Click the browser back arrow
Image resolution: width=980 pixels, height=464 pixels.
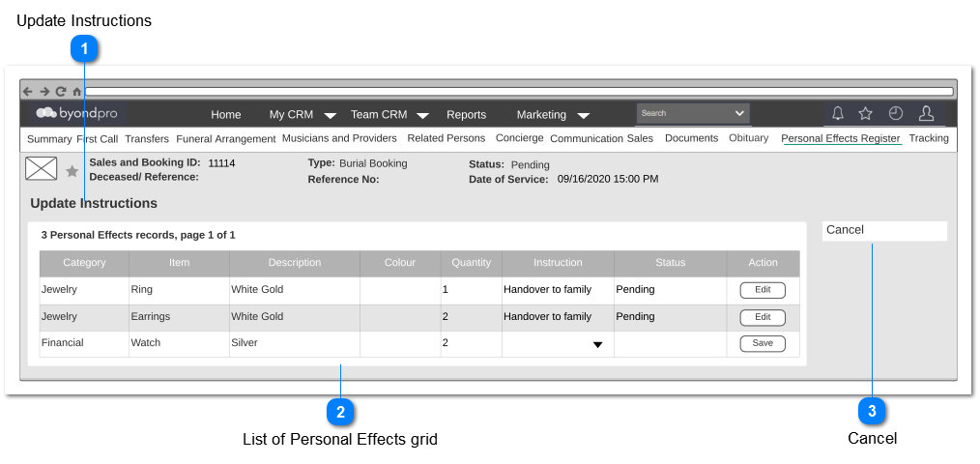coord(28,91)
